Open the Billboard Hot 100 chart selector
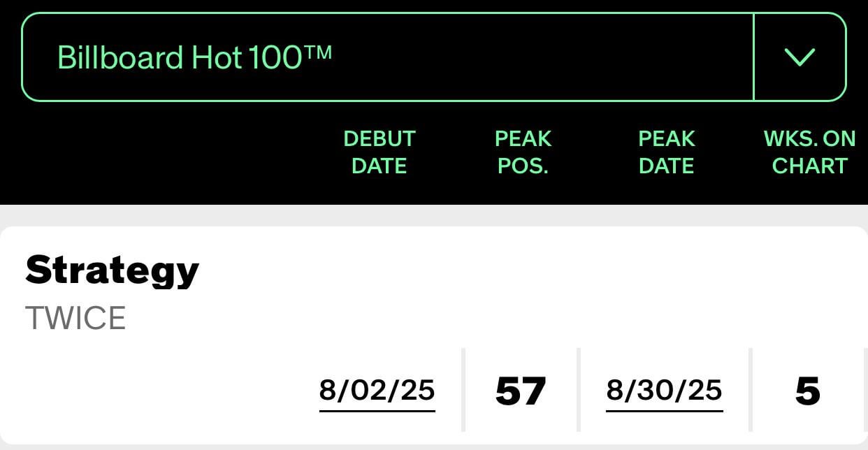Screen dimensions: 868x450 pyautogui.click(x=433, y=57)
